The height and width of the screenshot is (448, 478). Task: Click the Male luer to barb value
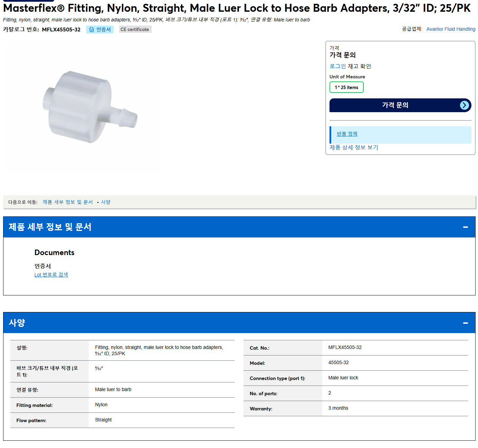[113, 389]
